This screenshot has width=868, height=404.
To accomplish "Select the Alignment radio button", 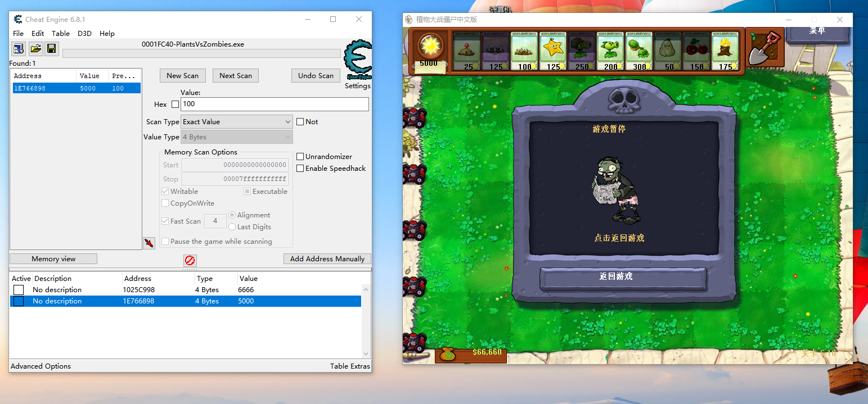I will click(232, 215).
